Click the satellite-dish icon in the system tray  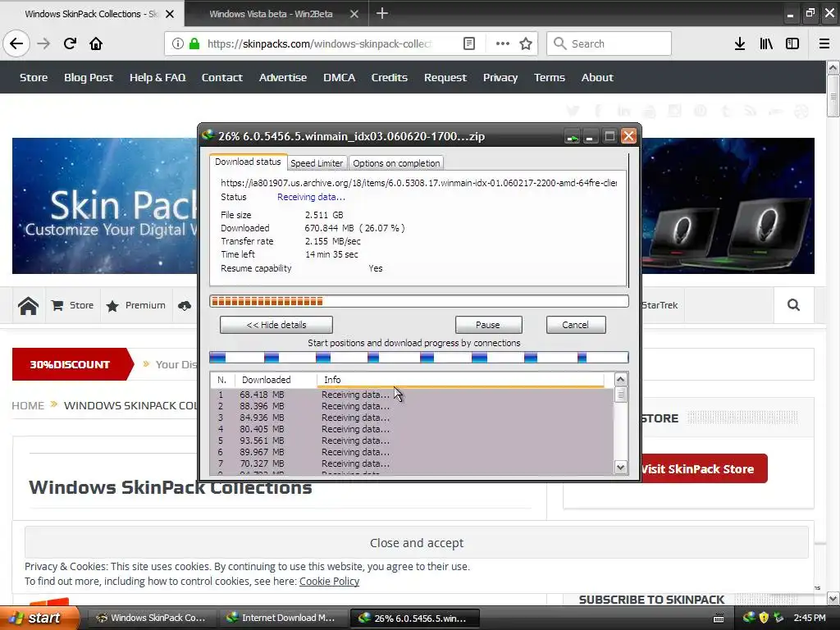tap(778, 618)
